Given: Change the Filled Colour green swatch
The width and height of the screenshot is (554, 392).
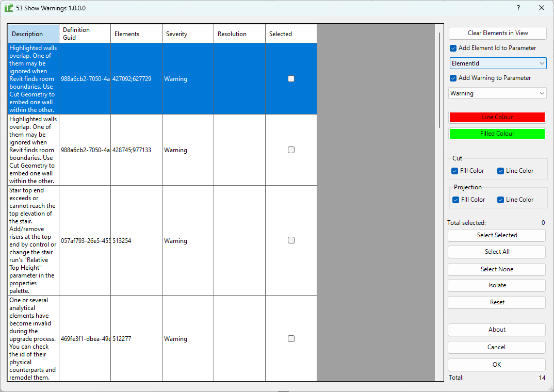Looking at the screenshot, I should pyautogui.click(x=497, y=134).
